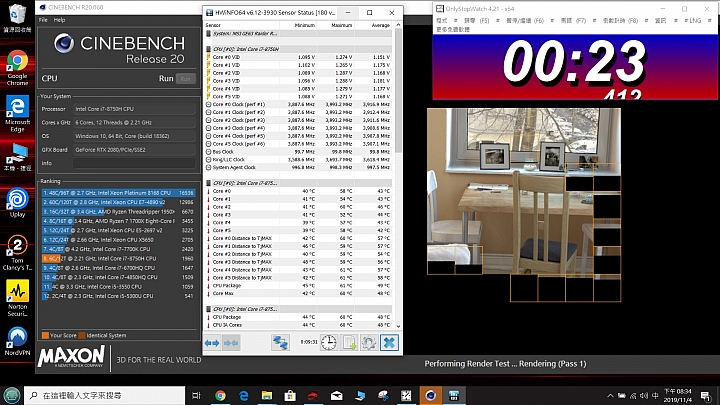Select Xeon E7-4890 v2 ranking row
This screenshot has width=720, height=405.
pyautogui.click(x=118, y=202)
